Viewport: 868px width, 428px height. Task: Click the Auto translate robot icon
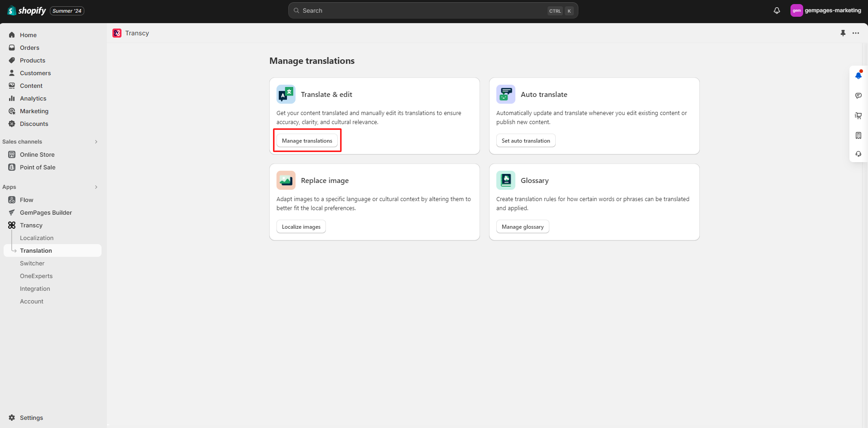tap(505, 94)
